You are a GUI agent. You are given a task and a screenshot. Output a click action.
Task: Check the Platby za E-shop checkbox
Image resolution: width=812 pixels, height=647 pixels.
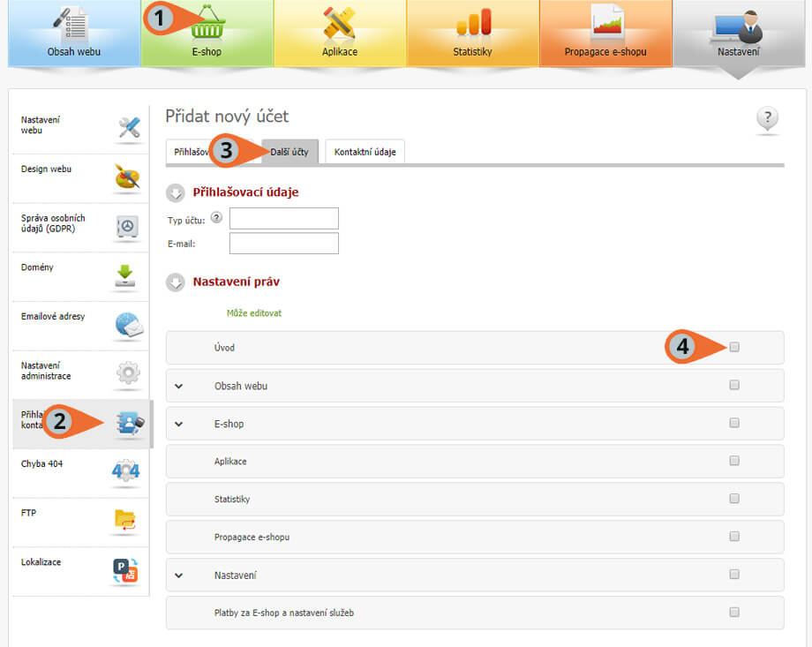pos(734,612)
